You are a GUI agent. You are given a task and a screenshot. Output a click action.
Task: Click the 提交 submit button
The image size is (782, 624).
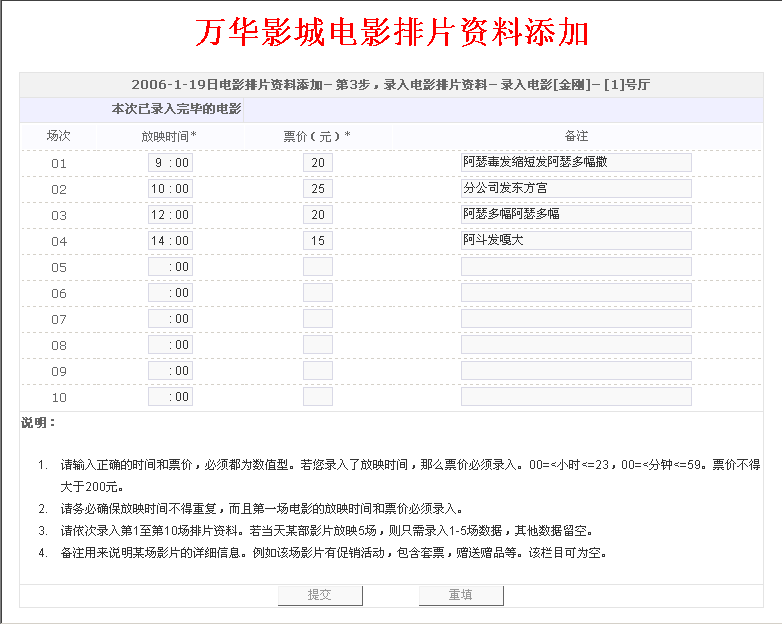[319, 595]
